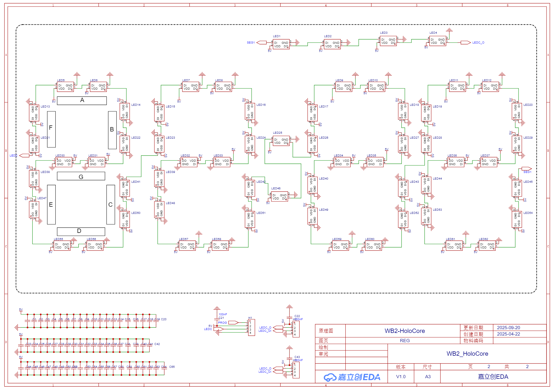Select the LED25 component in the center

281,141
